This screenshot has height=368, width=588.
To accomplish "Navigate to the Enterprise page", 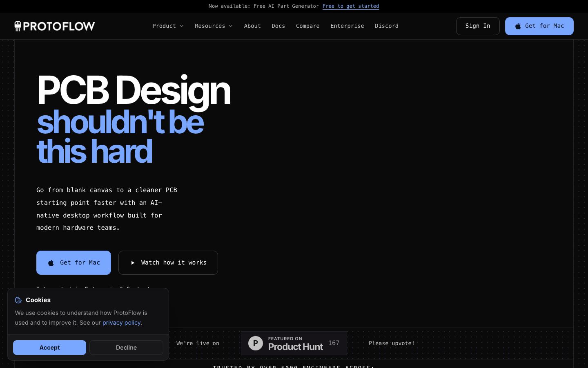I will [x=347, y=26].
